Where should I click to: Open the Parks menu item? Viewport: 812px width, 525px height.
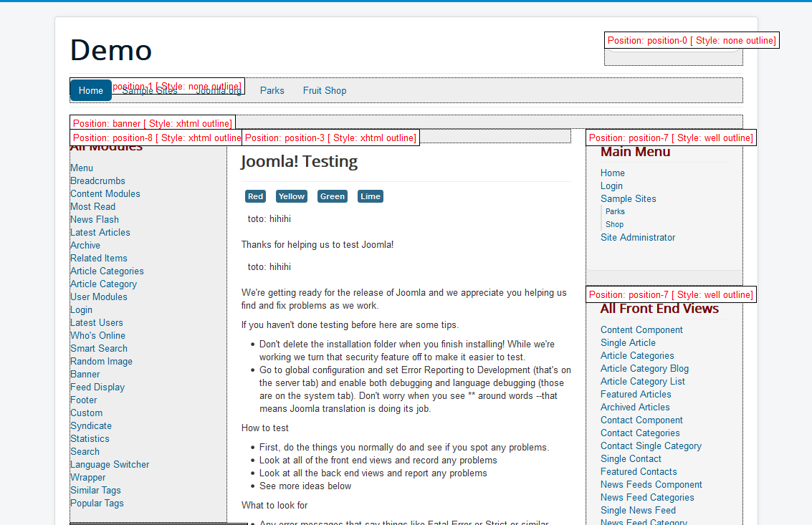pyautogui.click(x=272, y=91)
